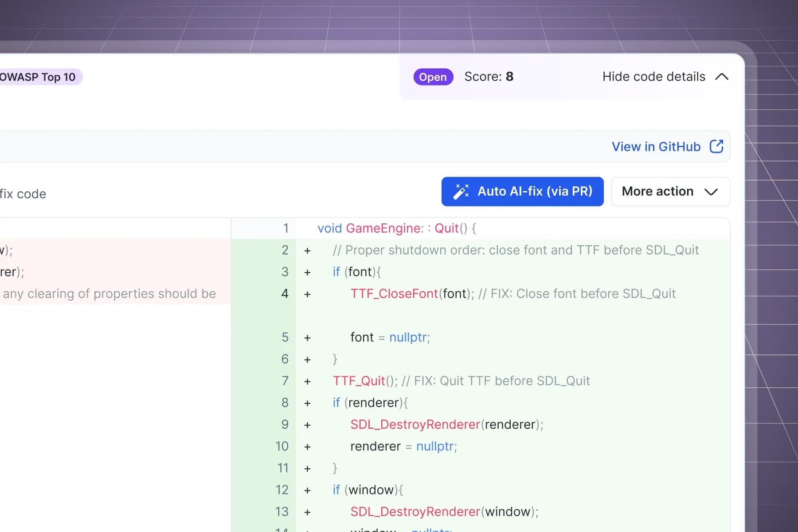Click the down chevron in More action
The width and height of the screenshot is (798, 532).
(x=711, y=192)
